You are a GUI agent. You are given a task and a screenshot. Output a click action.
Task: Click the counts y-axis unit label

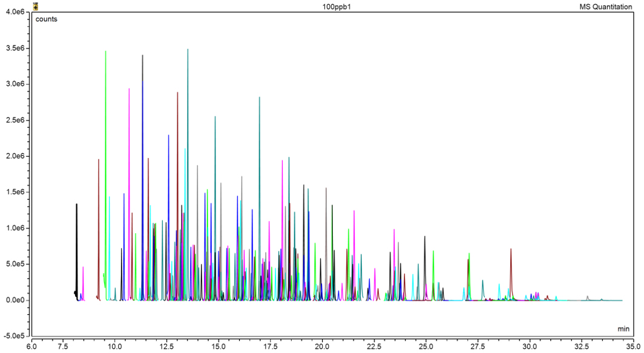pyautogui.click(x=47, y=19)
